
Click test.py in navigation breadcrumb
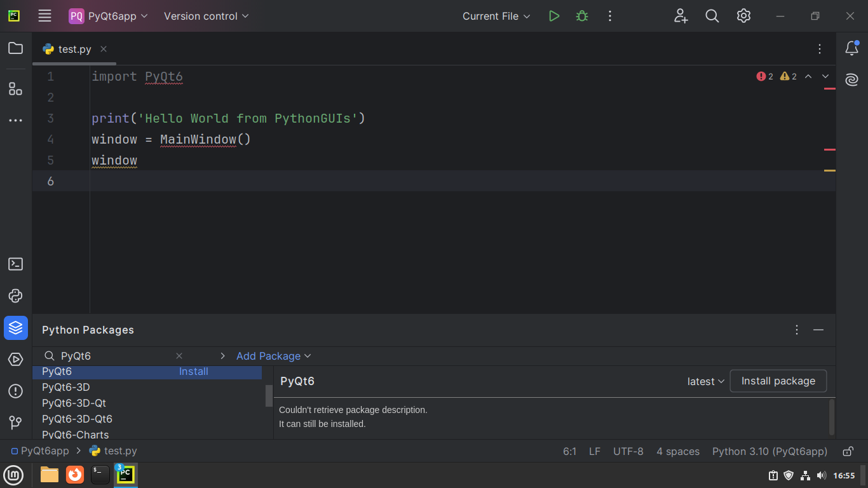(x=113, y=451)
